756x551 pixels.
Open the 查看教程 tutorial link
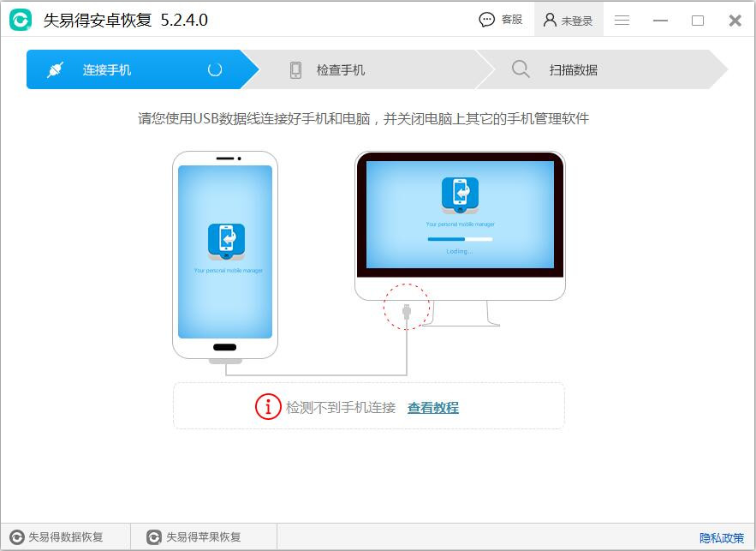pyautogui.click(x=433, y=408)
